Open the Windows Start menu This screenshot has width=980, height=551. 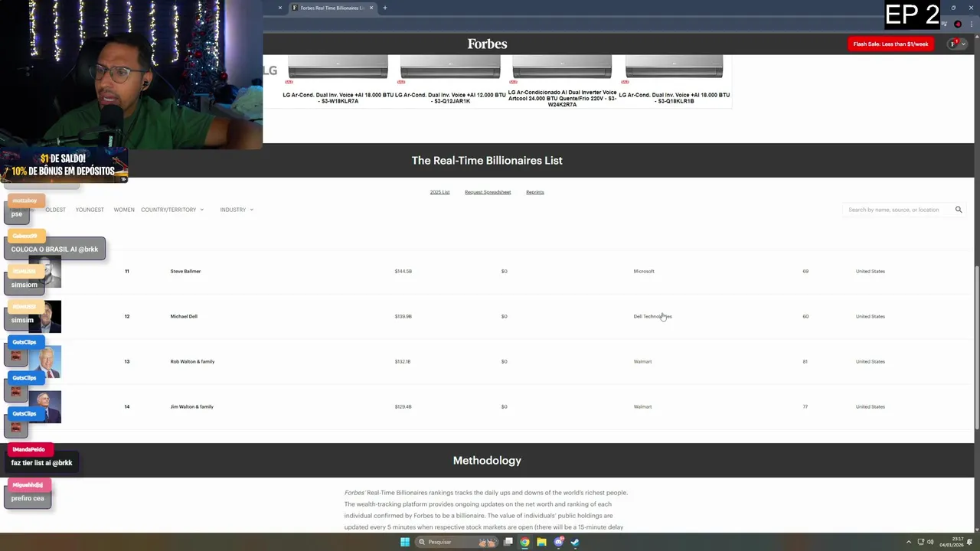pos(404,542)
